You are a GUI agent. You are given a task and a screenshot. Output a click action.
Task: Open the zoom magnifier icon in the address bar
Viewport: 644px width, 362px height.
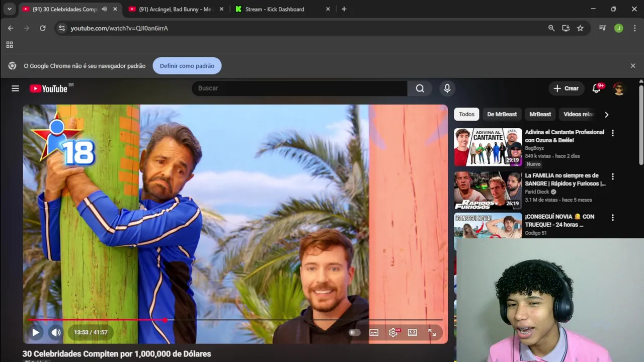551,28
